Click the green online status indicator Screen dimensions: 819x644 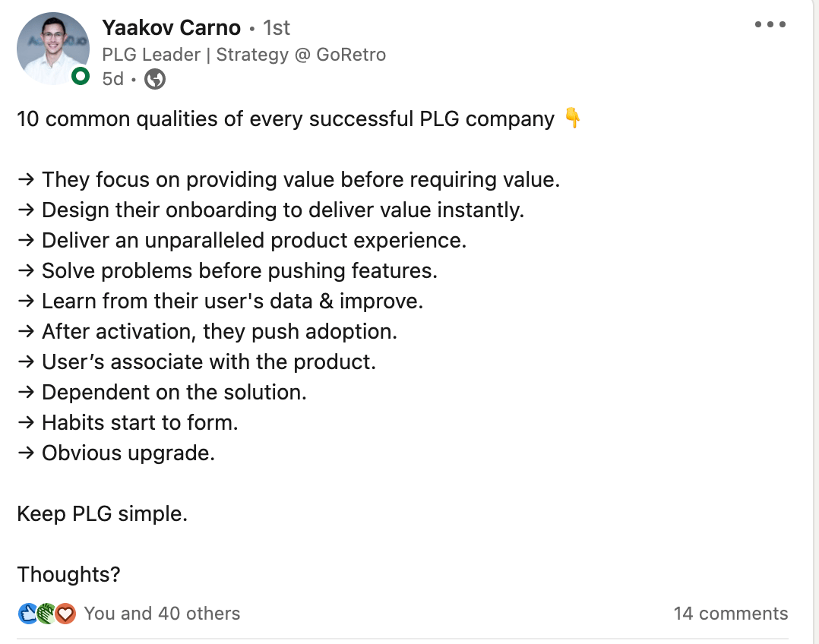point(80,76)
